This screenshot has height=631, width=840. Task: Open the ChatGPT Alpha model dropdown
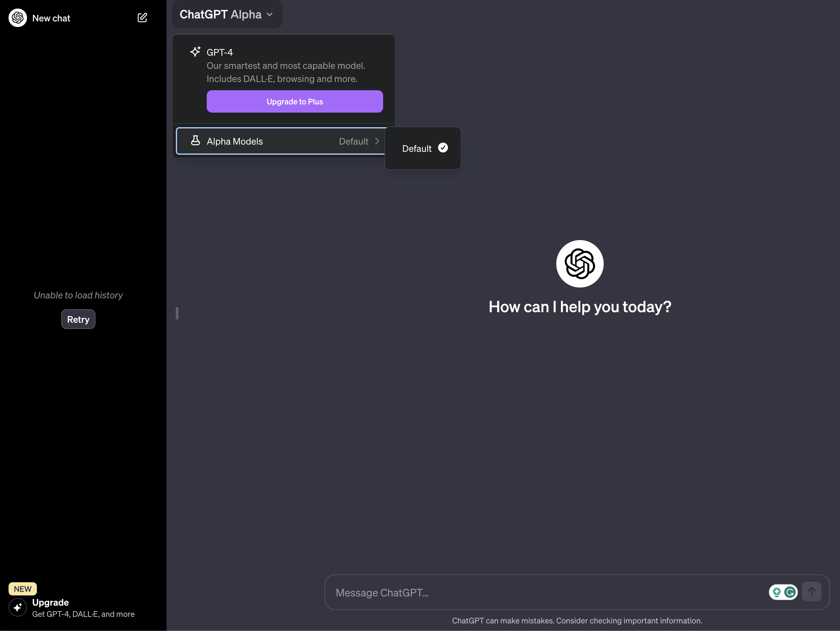[226, 13]
